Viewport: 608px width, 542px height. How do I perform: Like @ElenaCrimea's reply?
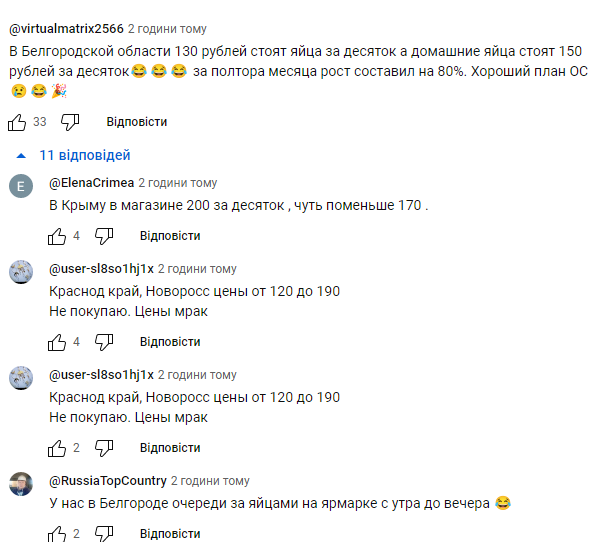tap(57, 236)
